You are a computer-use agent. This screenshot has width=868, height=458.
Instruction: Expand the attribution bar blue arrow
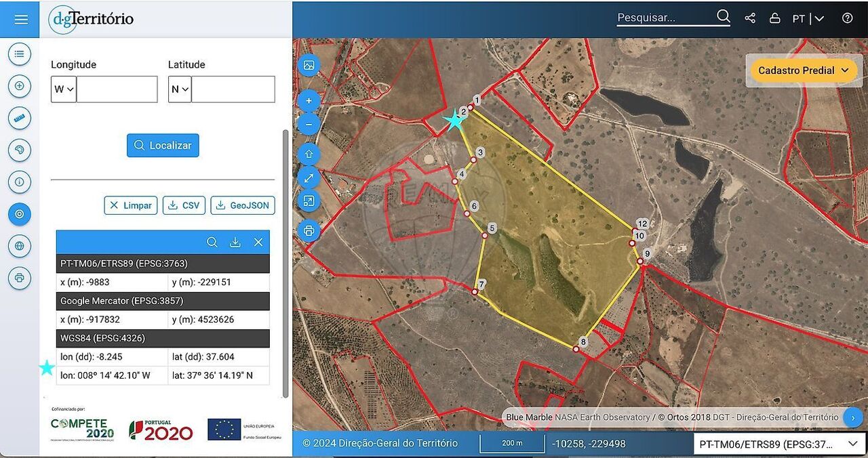point(853,417)
